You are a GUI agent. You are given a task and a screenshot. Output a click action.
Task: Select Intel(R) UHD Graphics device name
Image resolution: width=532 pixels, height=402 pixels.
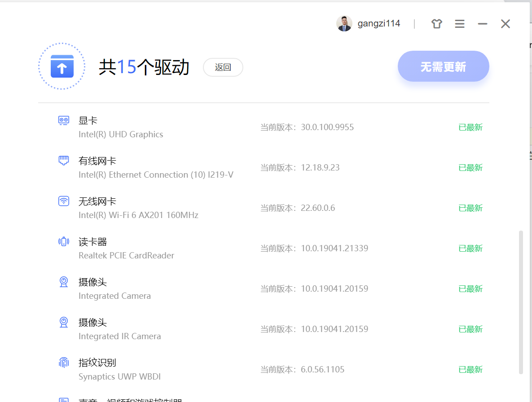pos(121,135)
